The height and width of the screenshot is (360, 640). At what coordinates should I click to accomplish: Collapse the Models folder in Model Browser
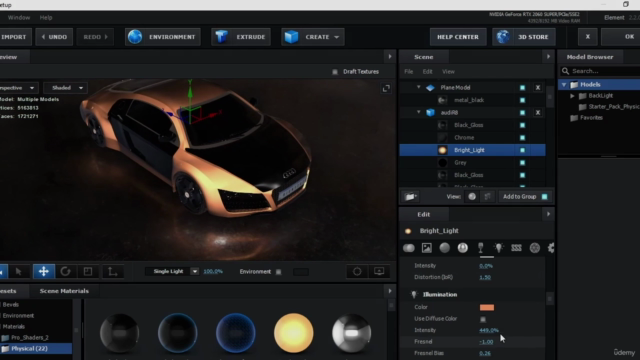click(564, 84)
